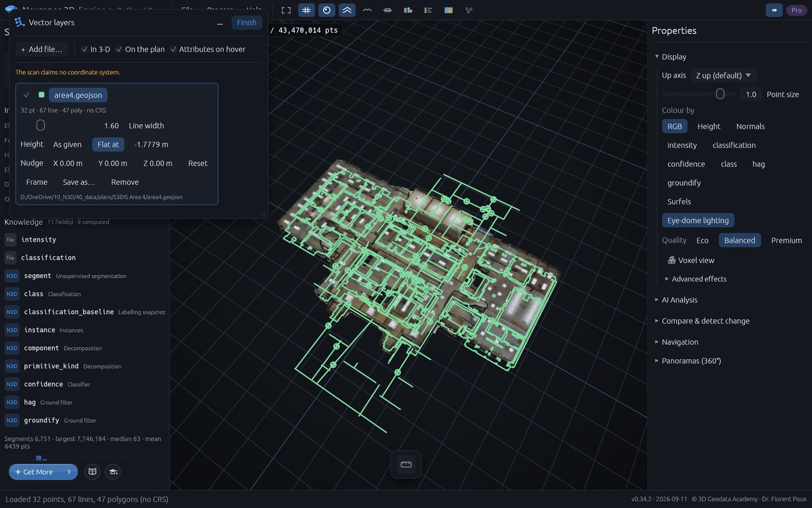The height and width of the screenshot is (508, 812).
Task: Set quality to Eco
Action: (702, 240)
